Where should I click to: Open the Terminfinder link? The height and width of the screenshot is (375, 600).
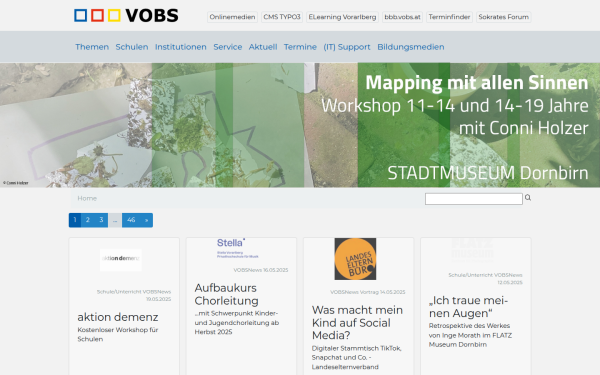click(449, 17)
